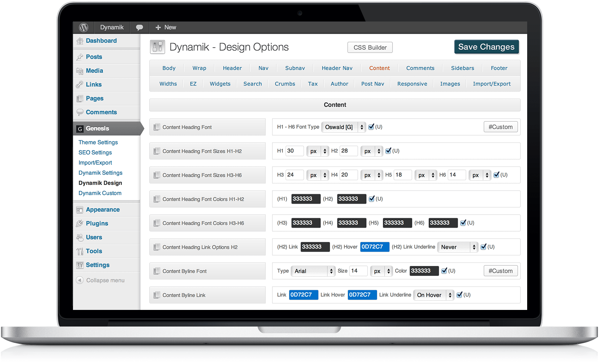Click the Comments speech bubble sidebar icon
Image resolution: width=599 pixels, height=364 pixels.
pyautogui.click(x=80, y=112)
